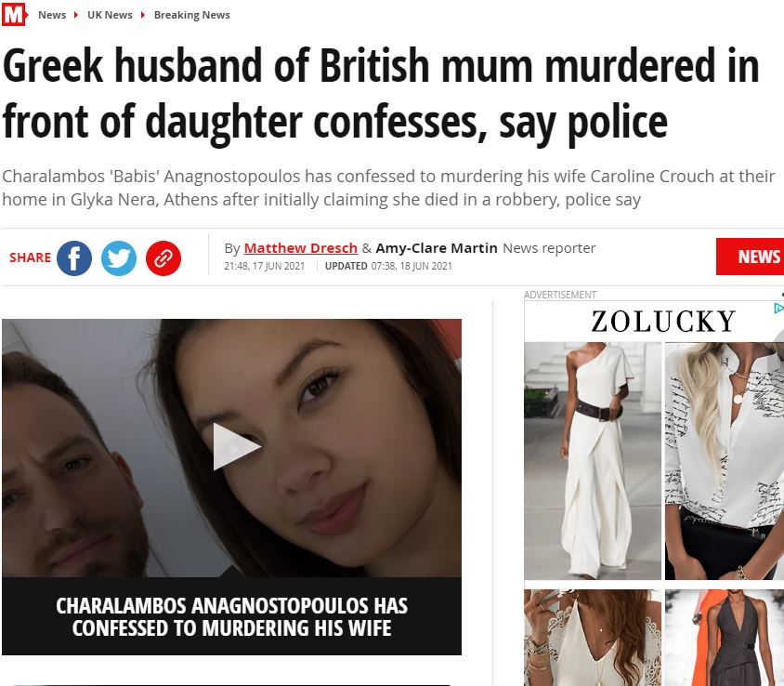View the script-print blouse ad image
Viewport: 784px width, 686px height.
[x=725, y=461]
